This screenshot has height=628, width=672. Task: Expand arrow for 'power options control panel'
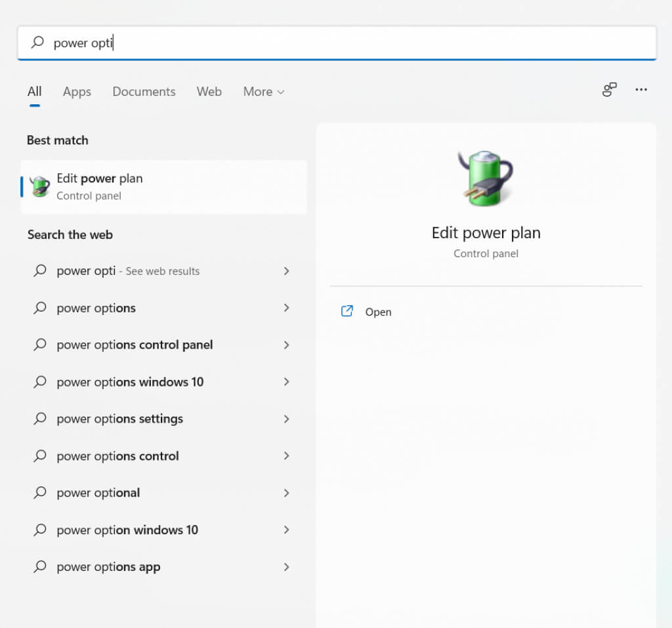(x=286, y=345)
